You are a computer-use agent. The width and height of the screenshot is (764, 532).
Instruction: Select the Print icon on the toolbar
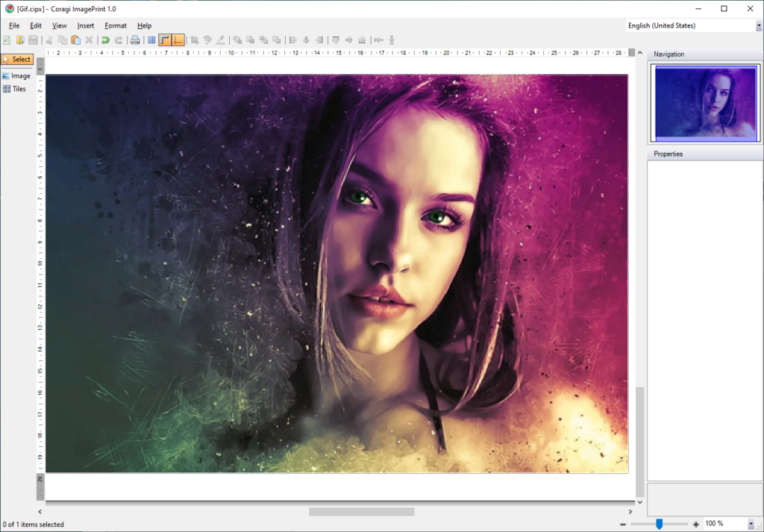(134, 40)
